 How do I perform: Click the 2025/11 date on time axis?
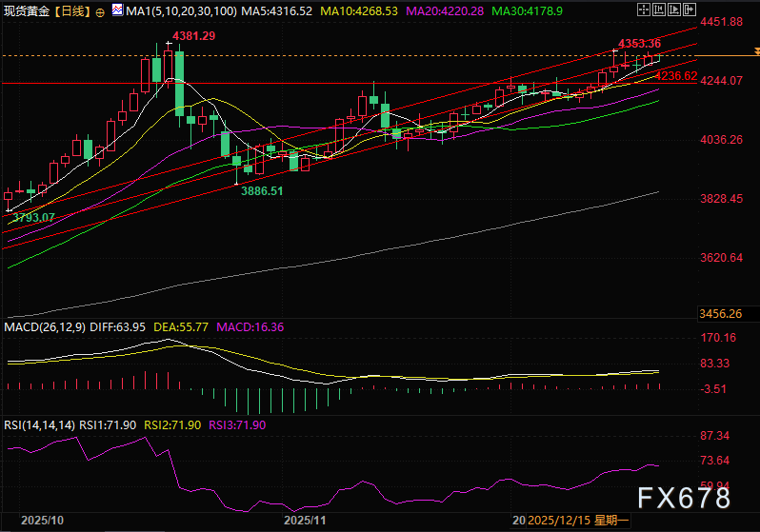[305, 522]
